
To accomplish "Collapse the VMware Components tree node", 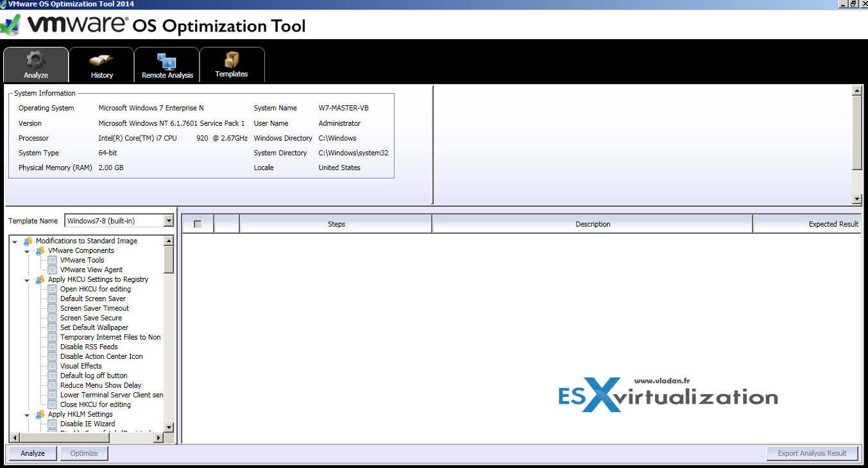I will (28, 252).
